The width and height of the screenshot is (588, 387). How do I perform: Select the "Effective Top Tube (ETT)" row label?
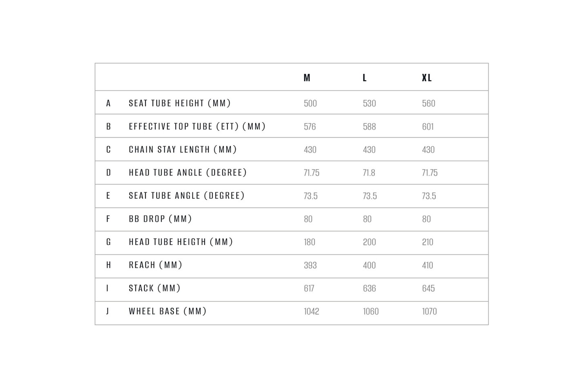click(x=197, y=127)
